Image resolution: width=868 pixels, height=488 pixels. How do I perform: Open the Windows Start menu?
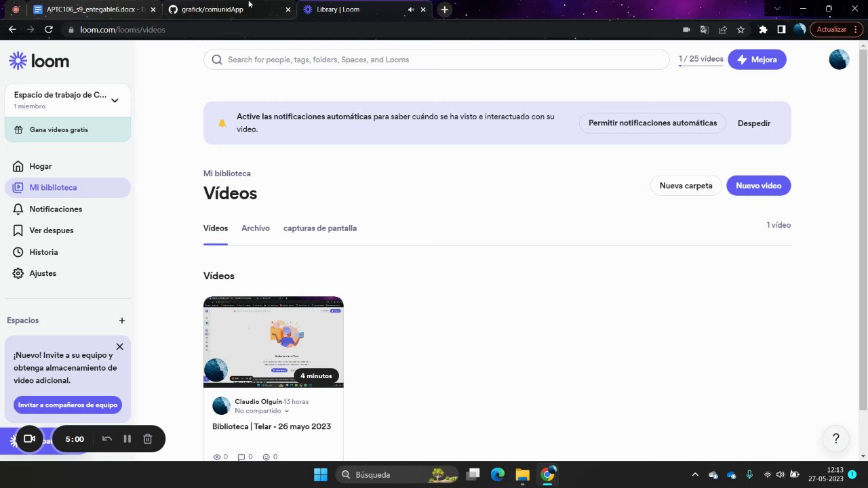tap(320, 474)
